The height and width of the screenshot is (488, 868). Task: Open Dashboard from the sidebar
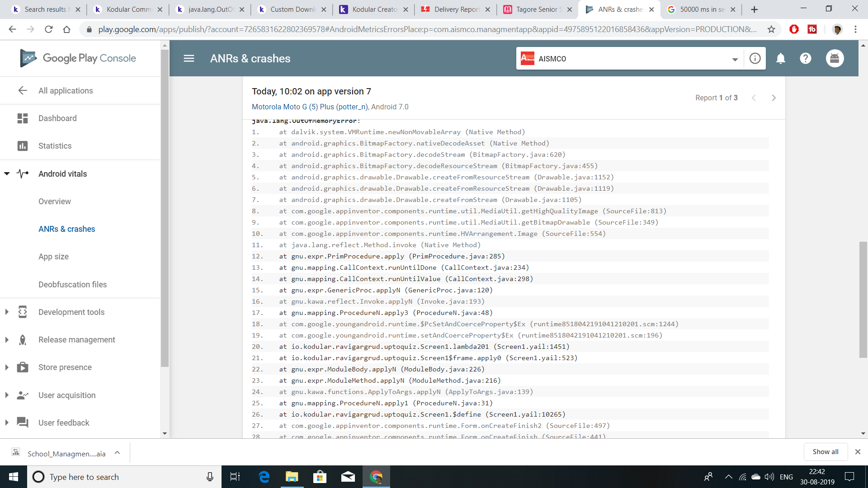point(57,118)
